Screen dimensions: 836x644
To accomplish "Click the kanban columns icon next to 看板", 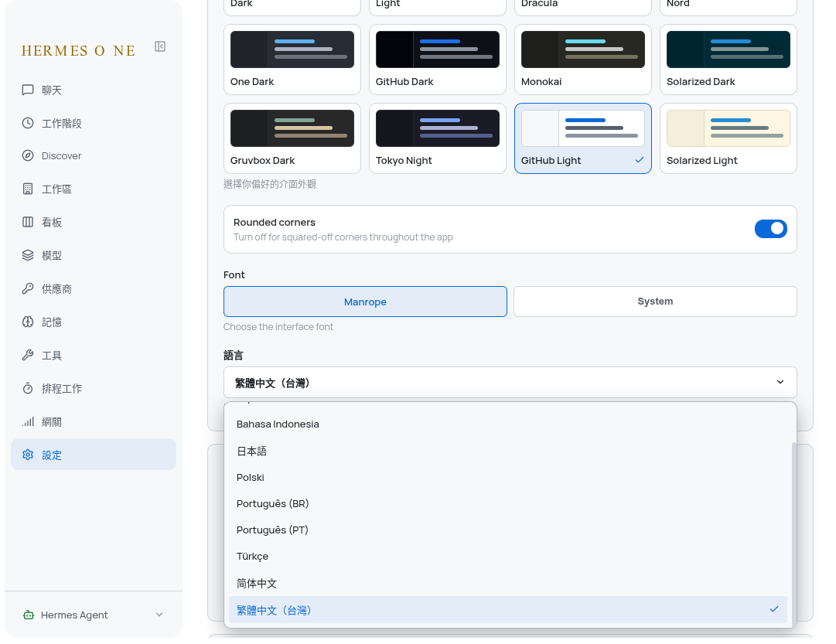I will (x=28, y=223).
